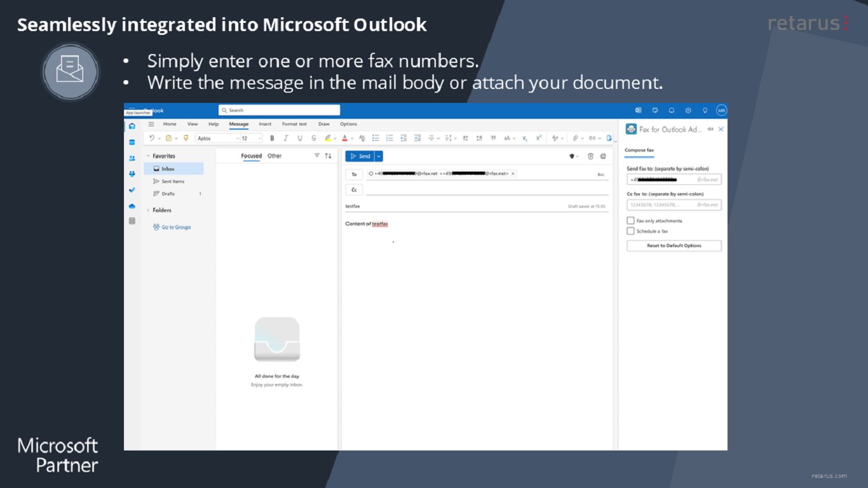Click the hamburger navigation toggle
Screen dimensions: 868x488
pyautogui.click(x=151, y=124)
